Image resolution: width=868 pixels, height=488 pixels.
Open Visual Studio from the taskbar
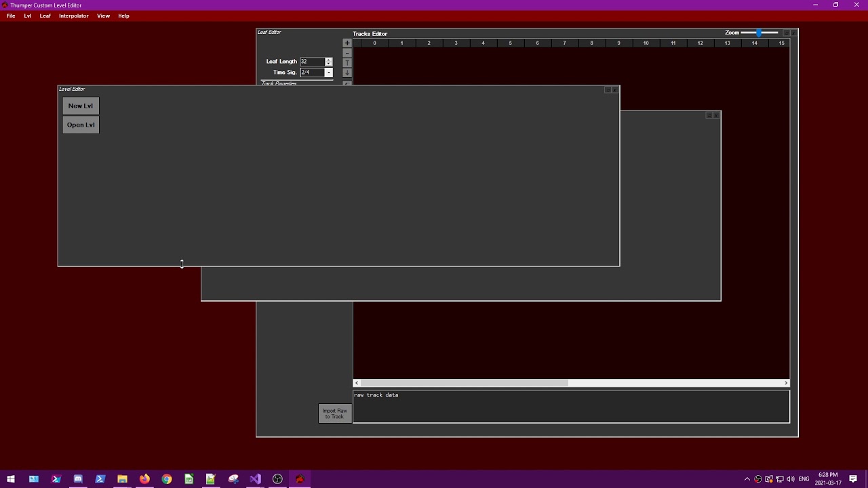(x=255, y=479)
